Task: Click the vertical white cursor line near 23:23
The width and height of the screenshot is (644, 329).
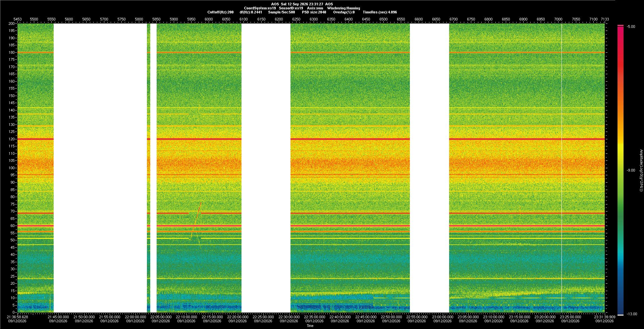Action: (x=562, y=168)
